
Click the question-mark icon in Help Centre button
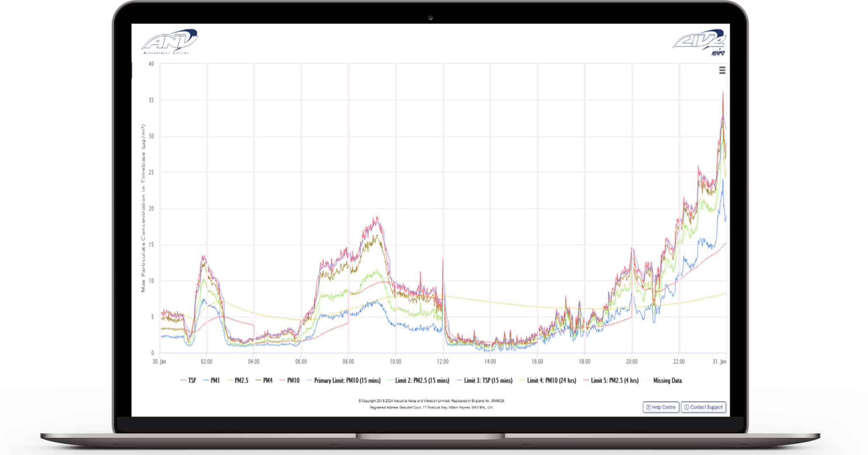(x=648, y=407)
